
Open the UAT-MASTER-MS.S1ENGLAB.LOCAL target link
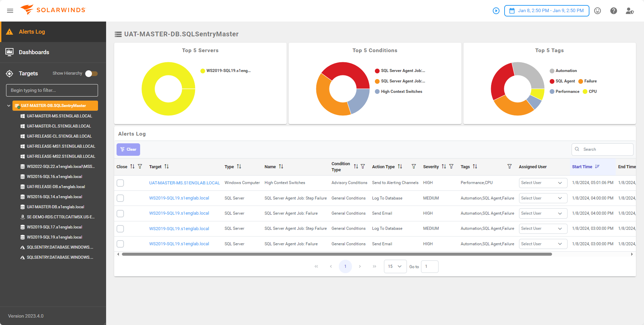tap(184, 183)
